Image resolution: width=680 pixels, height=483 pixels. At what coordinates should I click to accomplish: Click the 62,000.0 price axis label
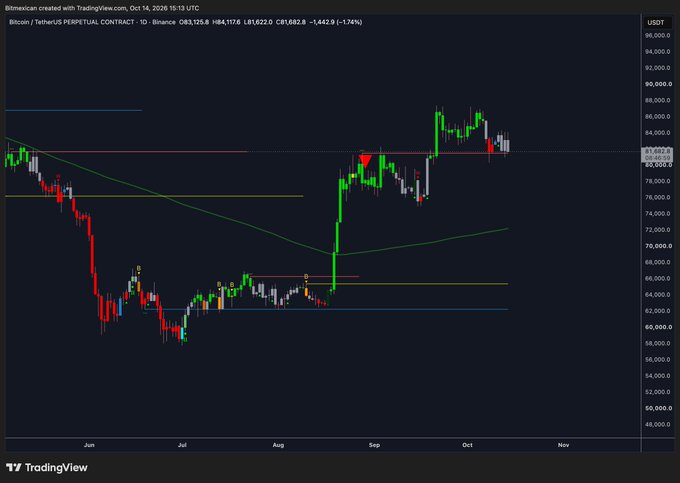(x=657, y=311)
